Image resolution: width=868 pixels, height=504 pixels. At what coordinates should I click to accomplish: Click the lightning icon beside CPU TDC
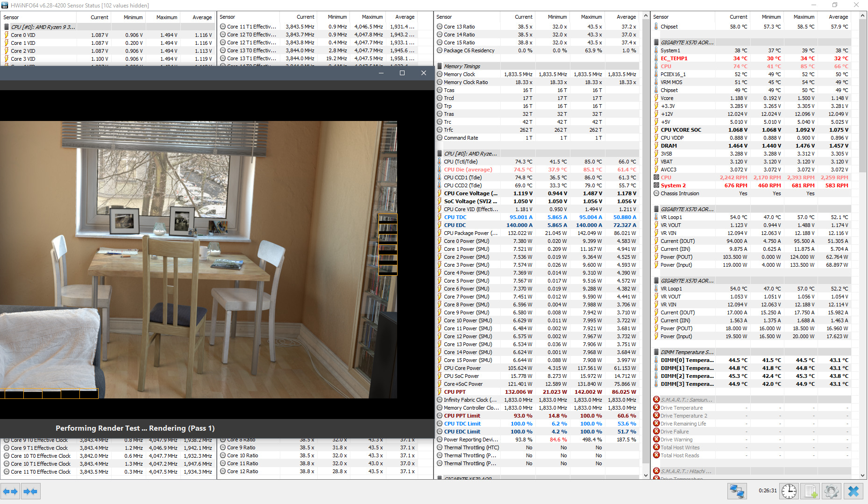[x=440, y=217]
